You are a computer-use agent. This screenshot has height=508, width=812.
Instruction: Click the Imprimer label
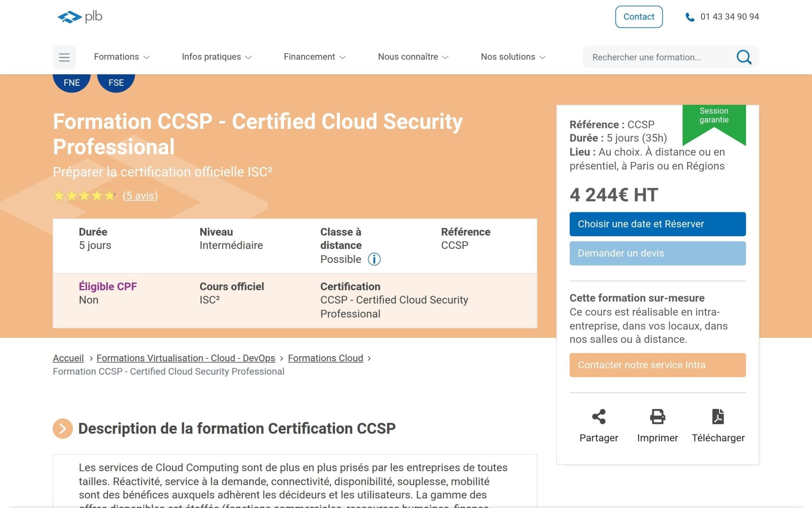point(657,438)
